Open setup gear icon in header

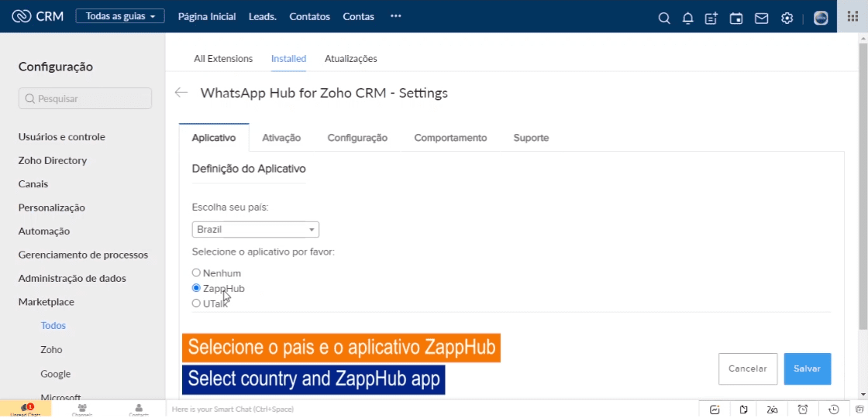787,18
